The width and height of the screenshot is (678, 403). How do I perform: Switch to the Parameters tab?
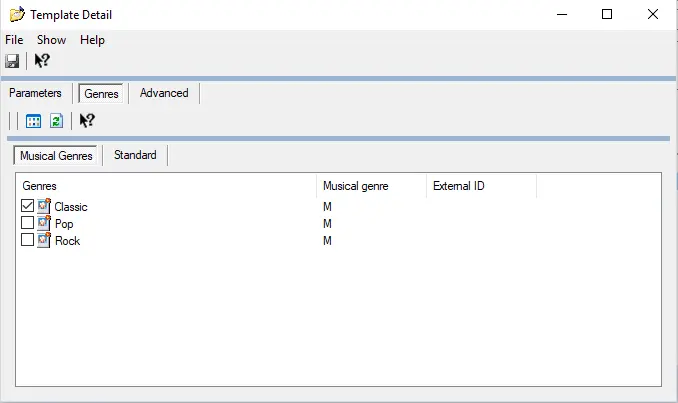36,93
